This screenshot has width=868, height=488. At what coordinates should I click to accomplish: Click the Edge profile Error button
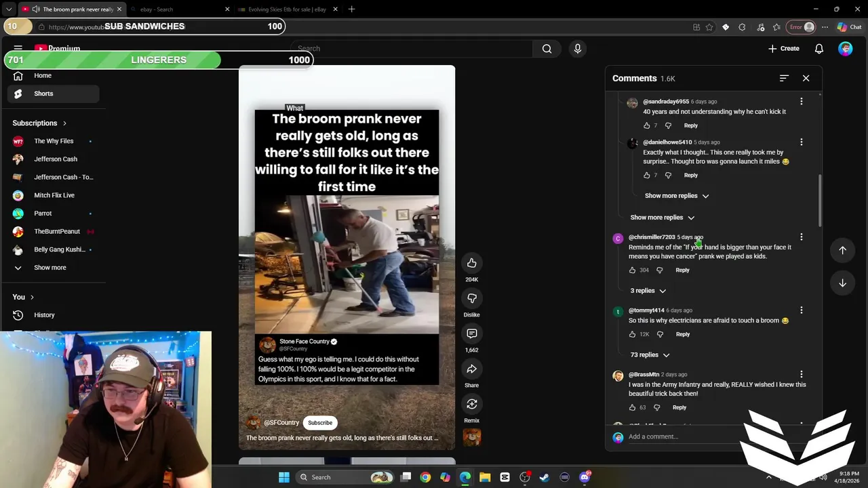[x=801, y=27]
